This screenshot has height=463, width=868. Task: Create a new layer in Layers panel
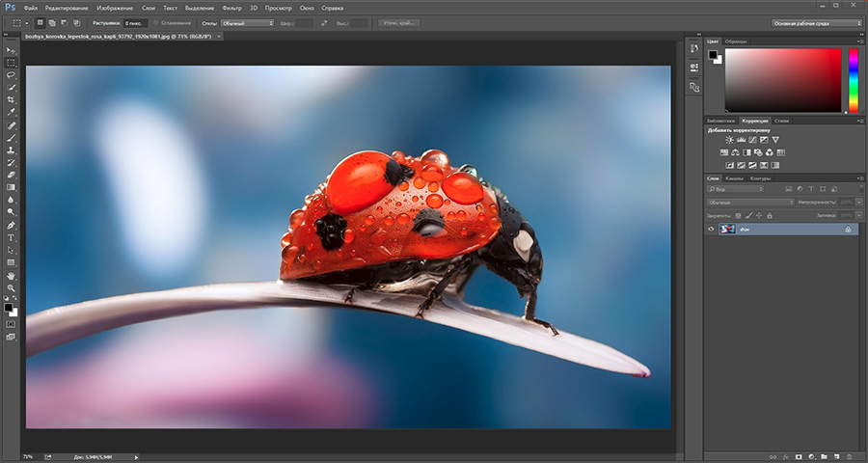(x=836, y=457)
